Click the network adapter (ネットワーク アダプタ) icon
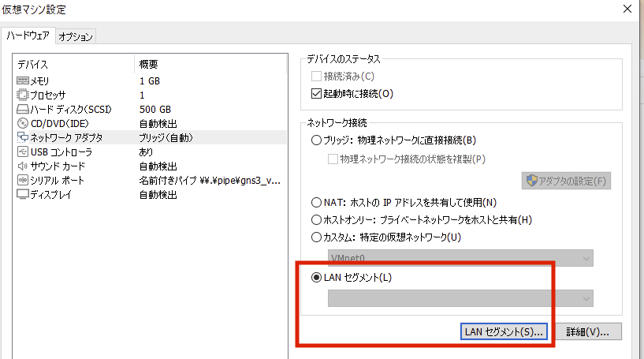The height and width of the screenshot is (359, 644). tap(23, 137)
